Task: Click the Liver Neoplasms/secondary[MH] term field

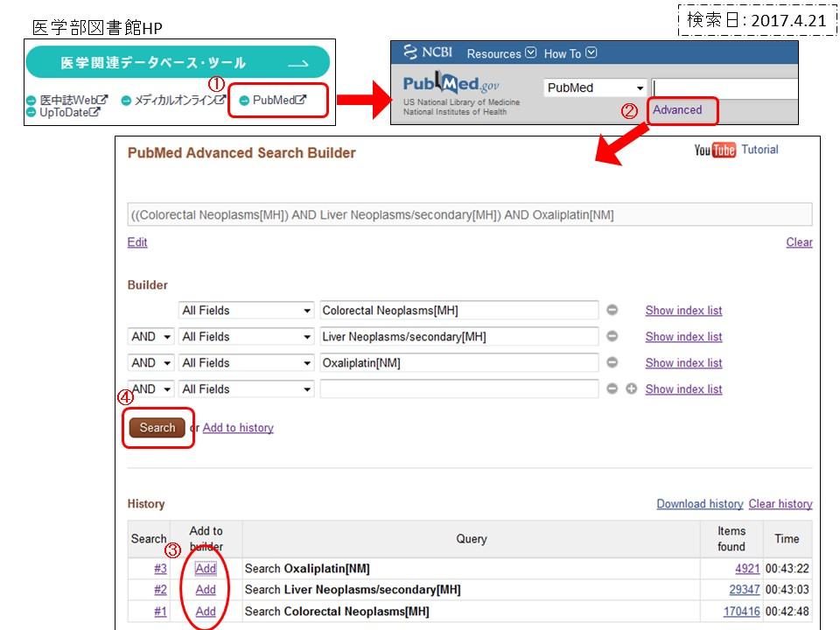Action: pos(459,336)
